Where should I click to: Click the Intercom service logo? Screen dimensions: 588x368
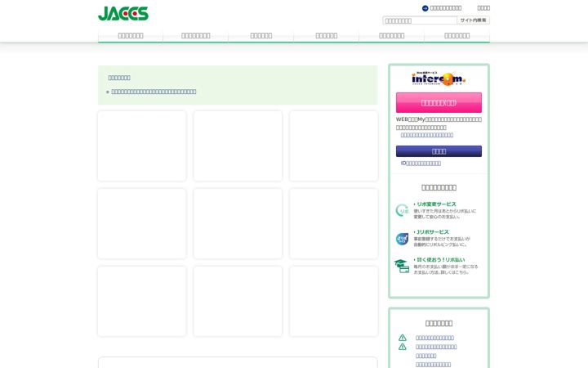[439, 79]
